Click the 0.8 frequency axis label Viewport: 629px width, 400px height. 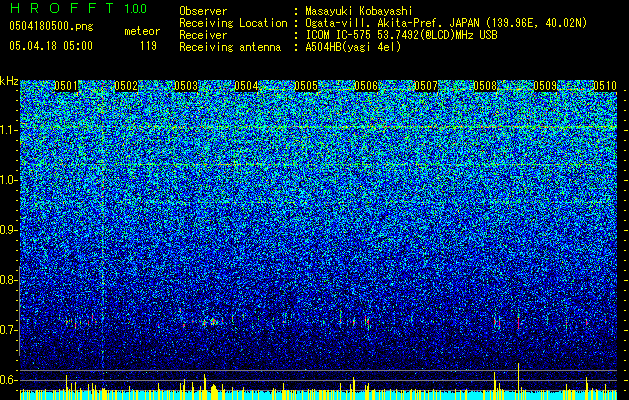(8, 280)
